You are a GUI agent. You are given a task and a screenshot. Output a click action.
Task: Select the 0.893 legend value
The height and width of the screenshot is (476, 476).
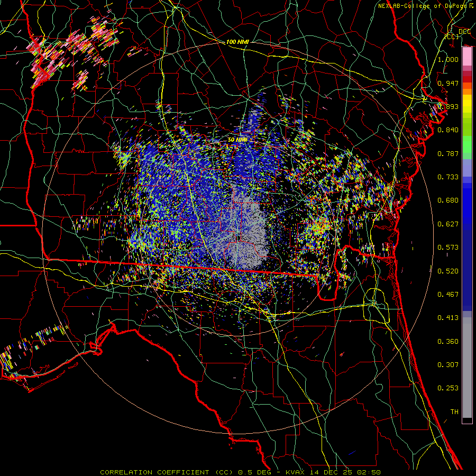click(448, 106)
